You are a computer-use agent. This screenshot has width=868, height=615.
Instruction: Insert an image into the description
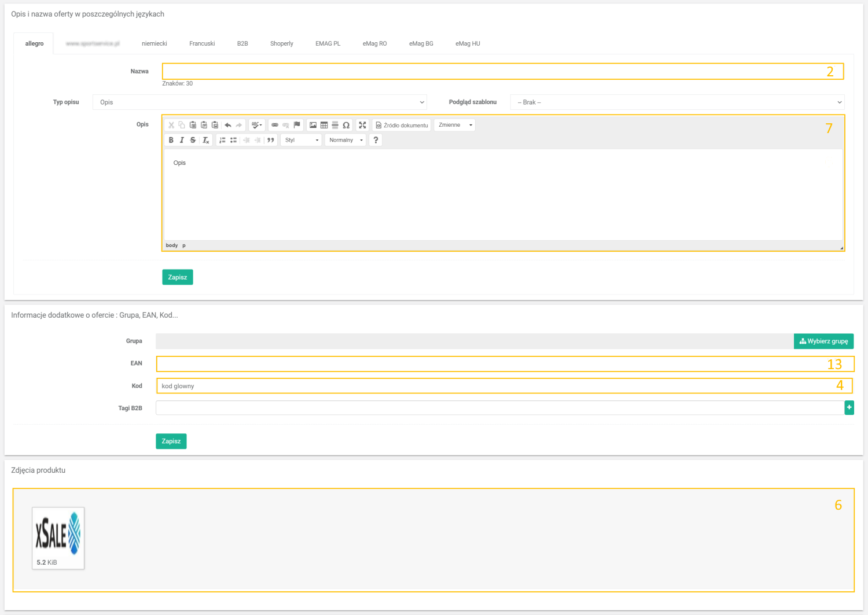pos(313,125)
